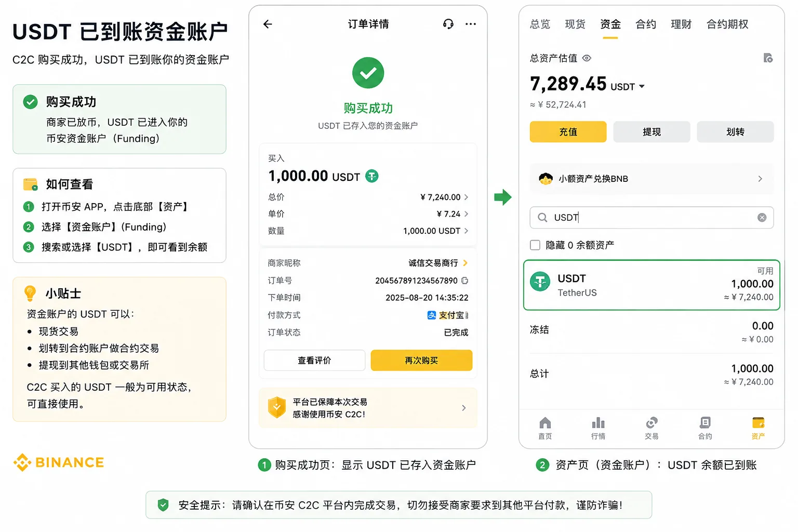Open 小额资产兑换BNB chevron
798x532 pixels.
pos(760,179)
